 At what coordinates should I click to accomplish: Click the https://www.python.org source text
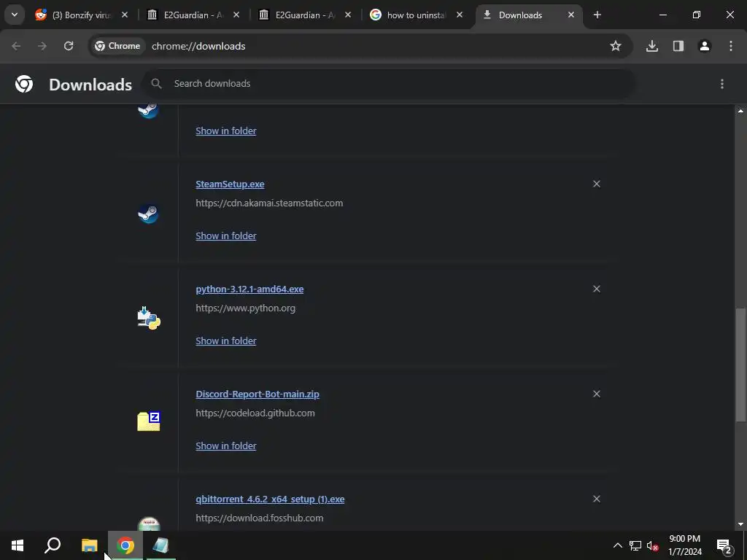(245, 308)
